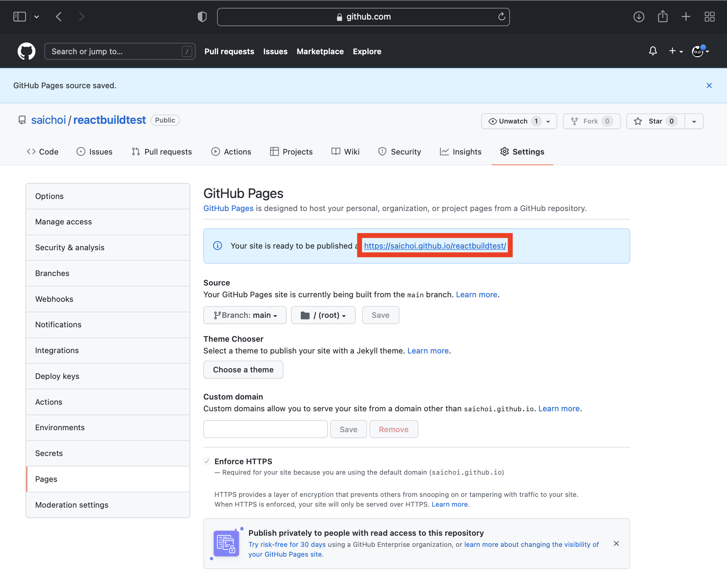The width and height of the screenshot is (727, 588).
Task: Open the Safari sidebar dropdown chevron
Action: (37, 17)
